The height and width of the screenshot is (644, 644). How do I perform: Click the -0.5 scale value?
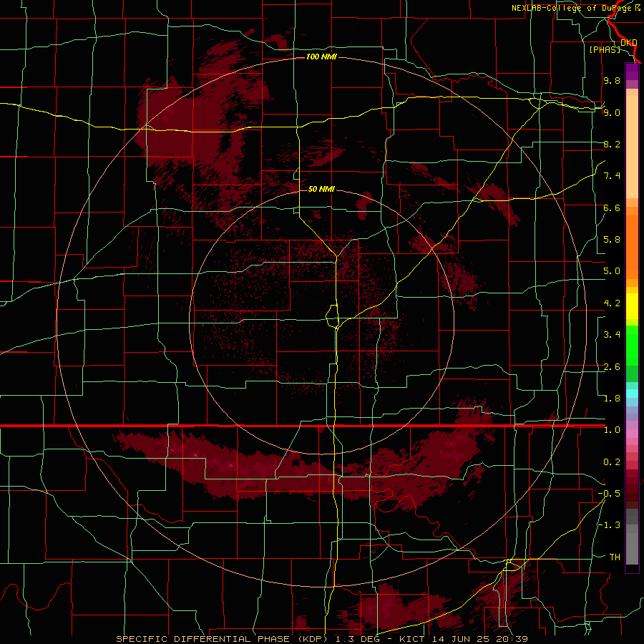click(610, 494)
